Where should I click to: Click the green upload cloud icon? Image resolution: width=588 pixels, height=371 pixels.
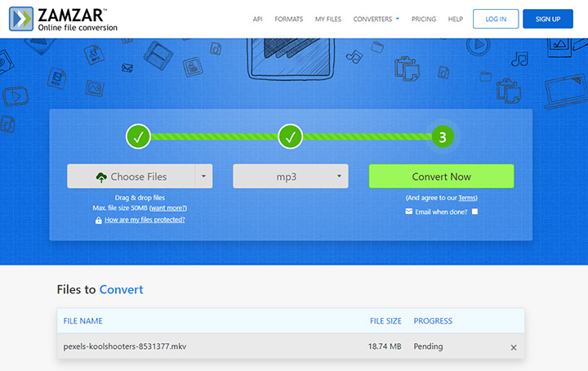pyautogui.click(x=101, y=177)
